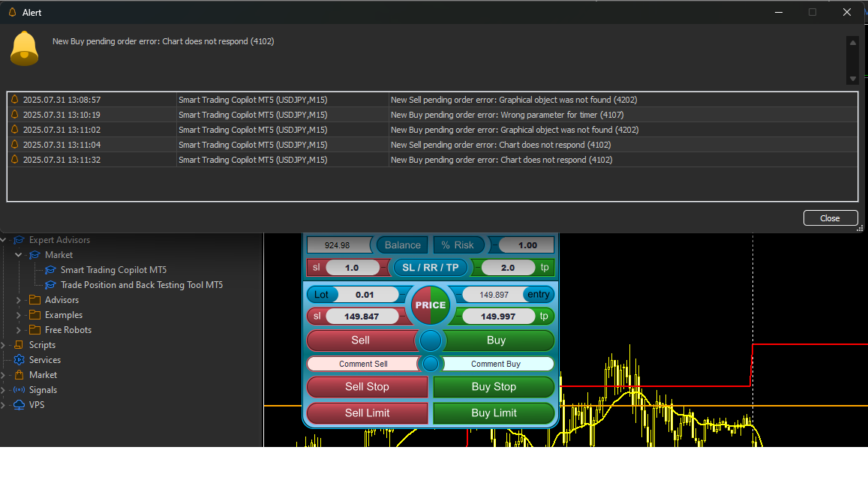Click the Lot size 0.01 field
The image size is (868, 486).
(x=365, y=295)
